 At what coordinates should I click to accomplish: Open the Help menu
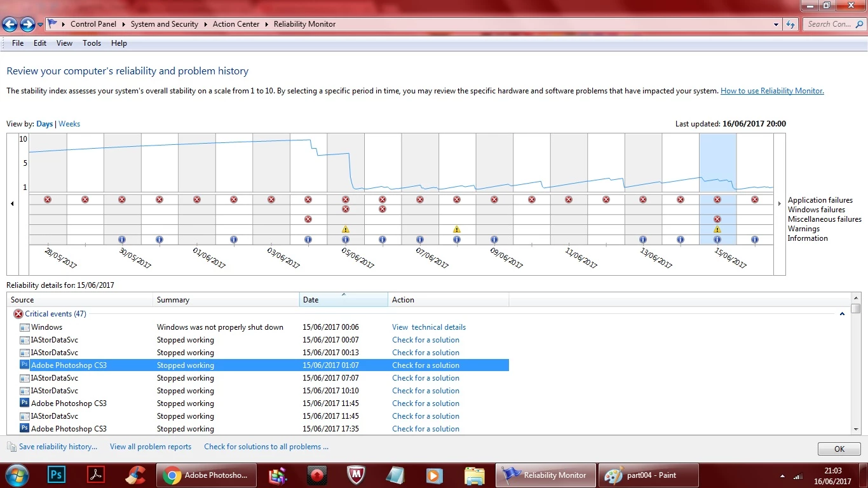pos(119,43)
